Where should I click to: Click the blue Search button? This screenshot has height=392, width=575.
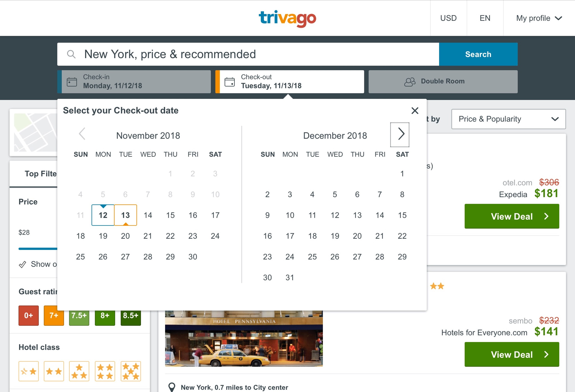coord(478,54)
